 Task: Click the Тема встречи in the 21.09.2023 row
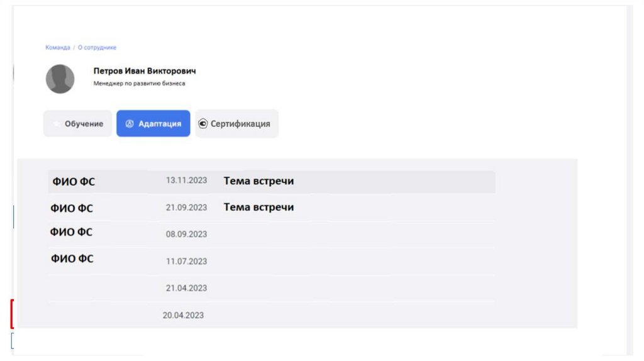pyautogui.click(x=258, y=207)
